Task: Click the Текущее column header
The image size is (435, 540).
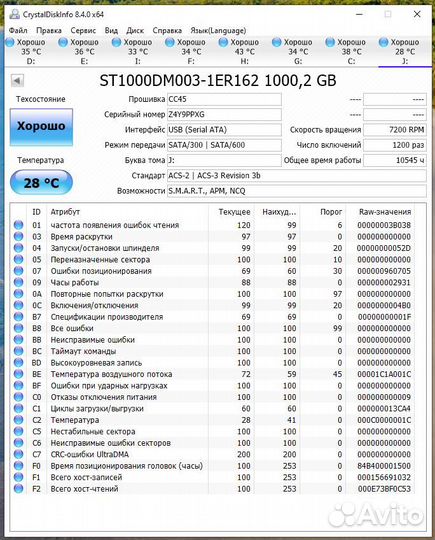Action: [231, 212]
